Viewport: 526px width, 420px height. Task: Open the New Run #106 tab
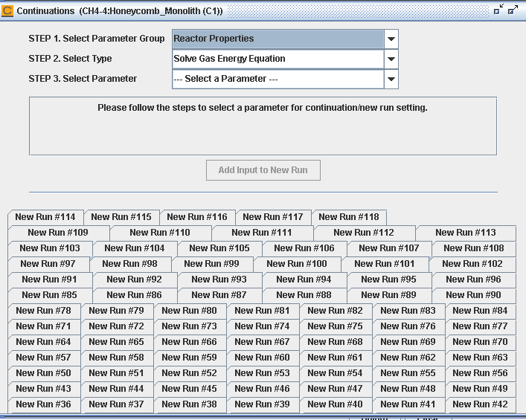click(304, 248)
